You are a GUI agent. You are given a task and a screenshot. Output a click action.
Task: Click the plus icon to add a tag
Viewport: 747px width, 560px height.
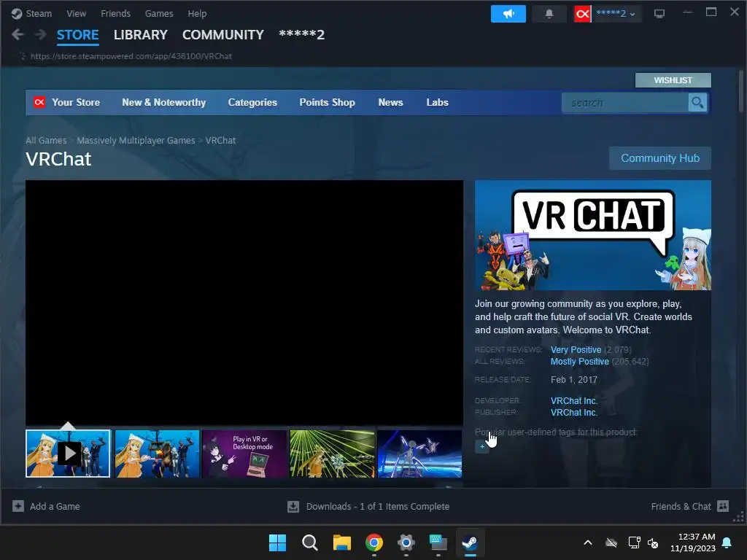[482, 447]
